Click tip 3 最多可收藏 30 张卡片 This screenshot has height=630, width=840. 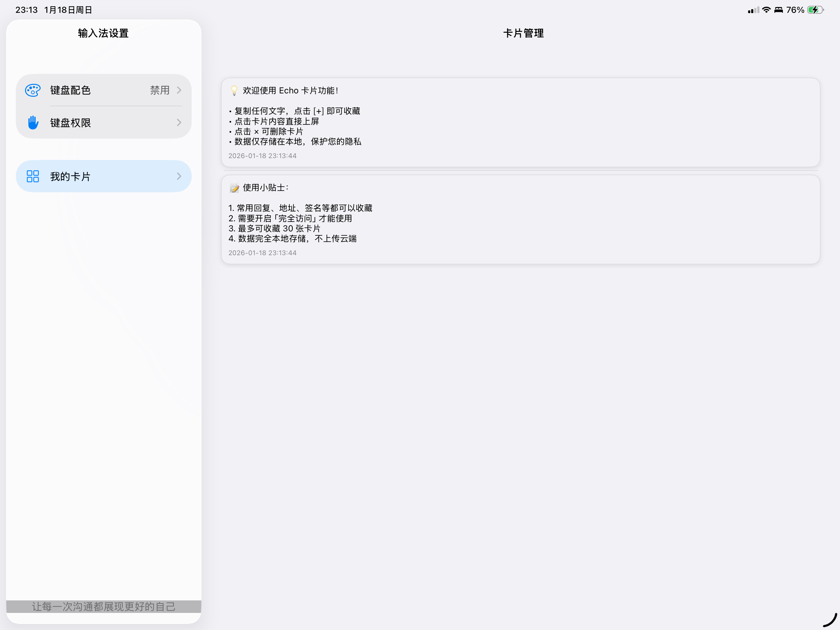pyautogui.click(x=275, y=229)
